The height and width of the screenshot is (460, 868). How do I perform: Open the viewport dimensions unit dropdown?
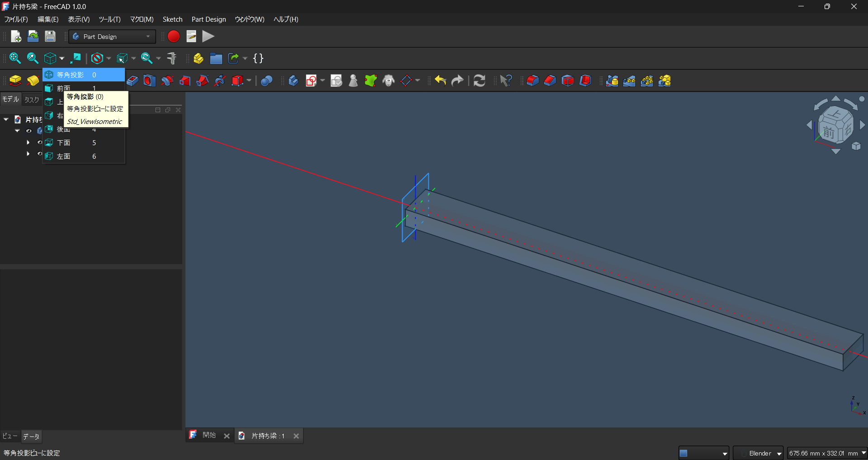pos(827,453)
